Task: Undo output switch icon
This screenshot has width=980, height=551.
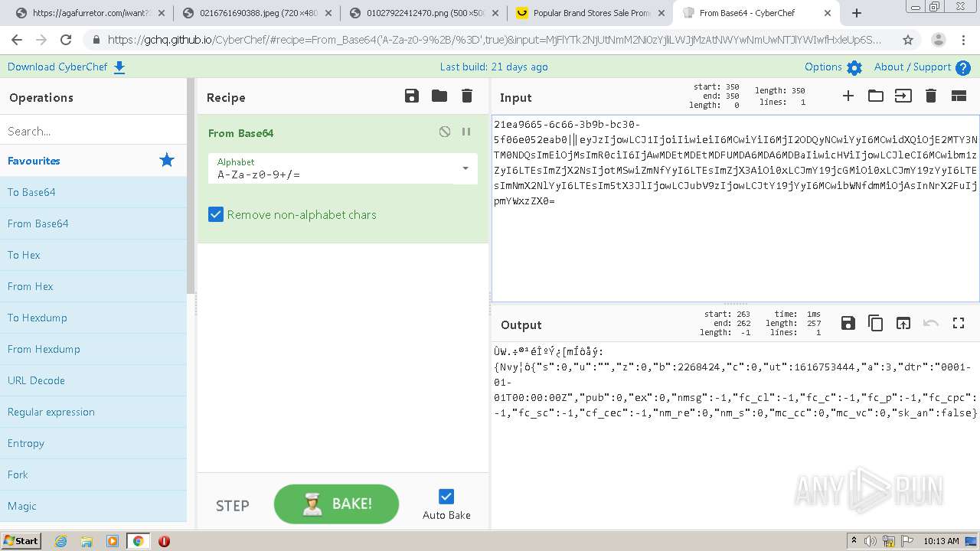Action: [x=931, y=323]
